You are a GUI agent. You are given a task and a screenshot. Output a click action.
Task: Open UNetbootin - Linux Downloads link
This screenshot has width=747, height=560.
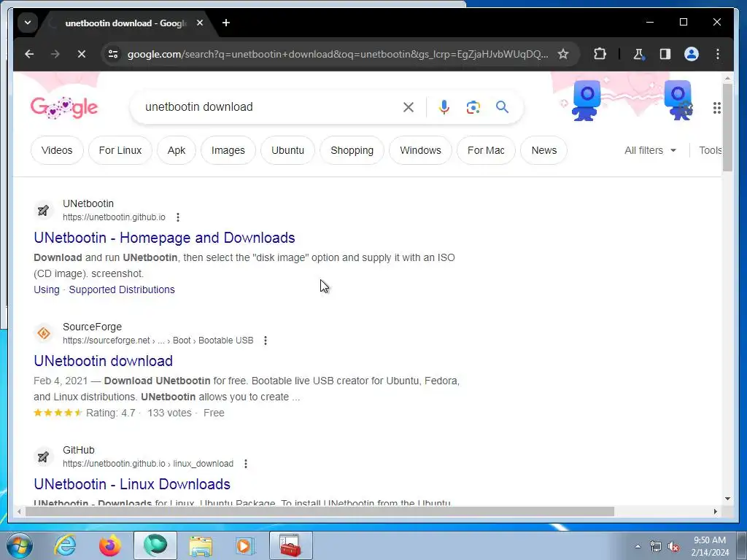coord(132,484)
